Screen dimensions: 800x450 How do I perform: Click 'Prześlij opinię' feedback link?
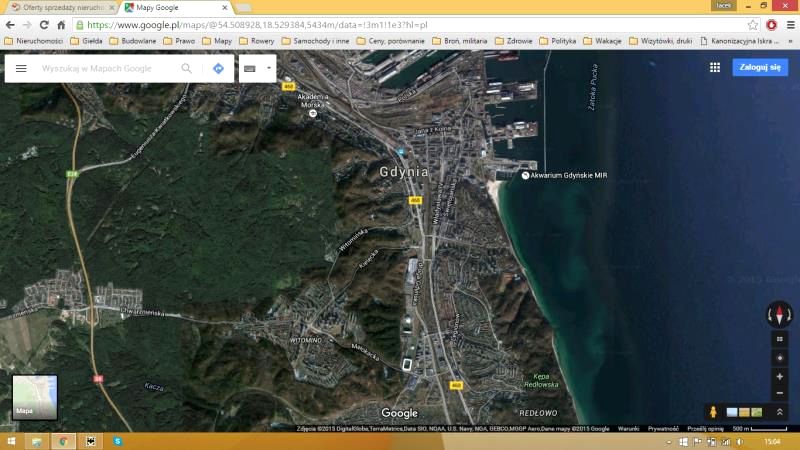pyautogui.click(x=706, y=429)
